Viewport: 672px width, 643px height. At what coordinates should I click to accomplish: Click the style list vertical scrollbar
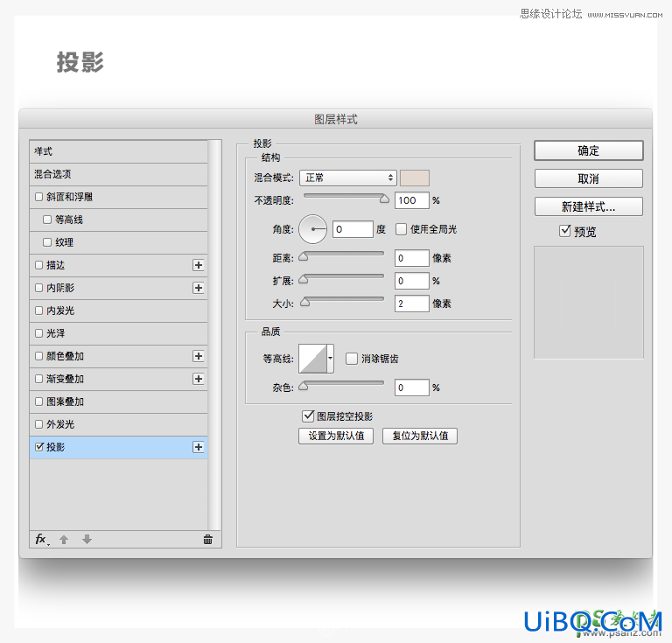click(x=214, y=335)
